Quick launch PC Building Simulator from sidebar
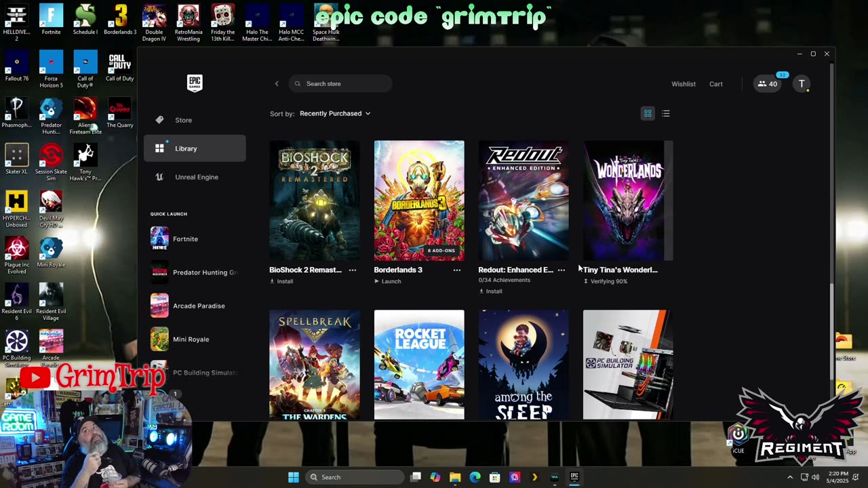 click(x=195, y=373)
